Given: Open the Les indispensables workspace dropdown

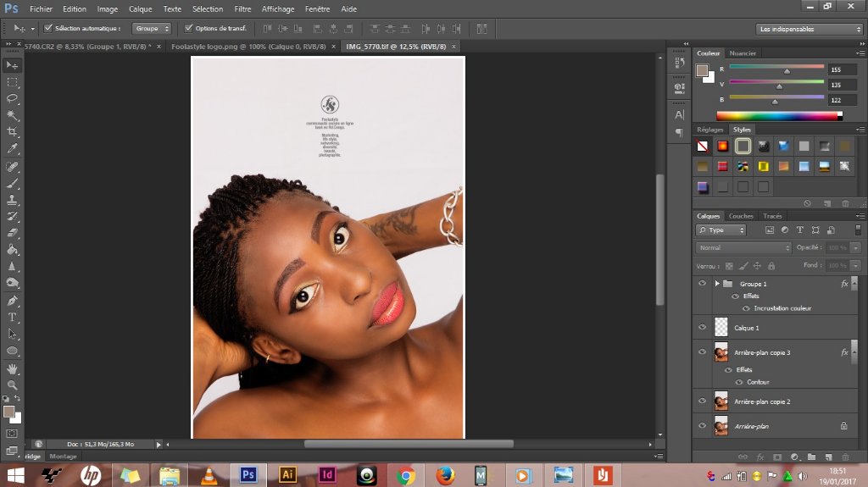Looking at the screenshot, I should point(810,29).
